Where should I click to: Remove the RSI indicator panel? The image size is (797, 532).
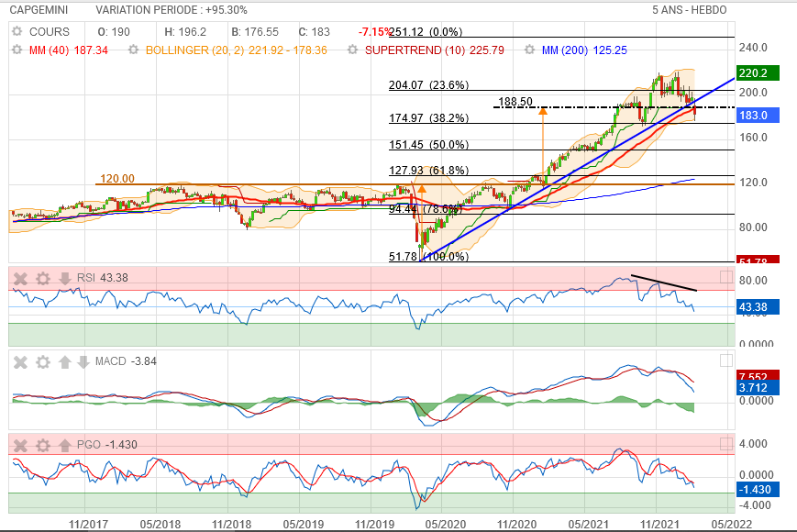(20, 278)
